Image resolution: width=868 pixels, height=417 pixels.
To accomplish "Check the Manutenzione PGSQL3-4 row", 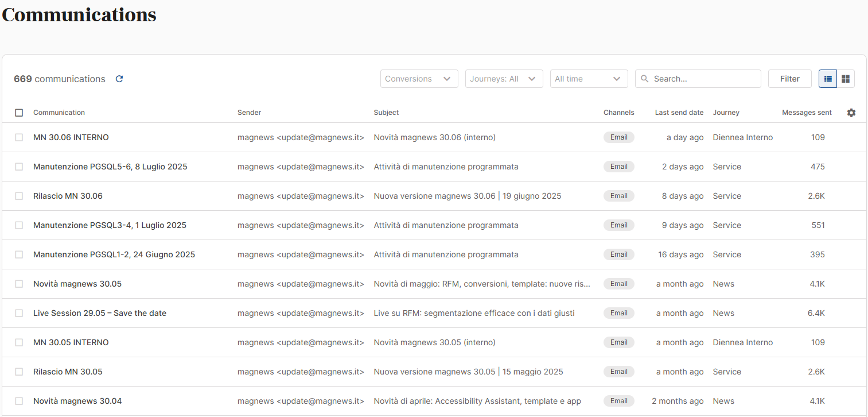I will click(19, 225).
